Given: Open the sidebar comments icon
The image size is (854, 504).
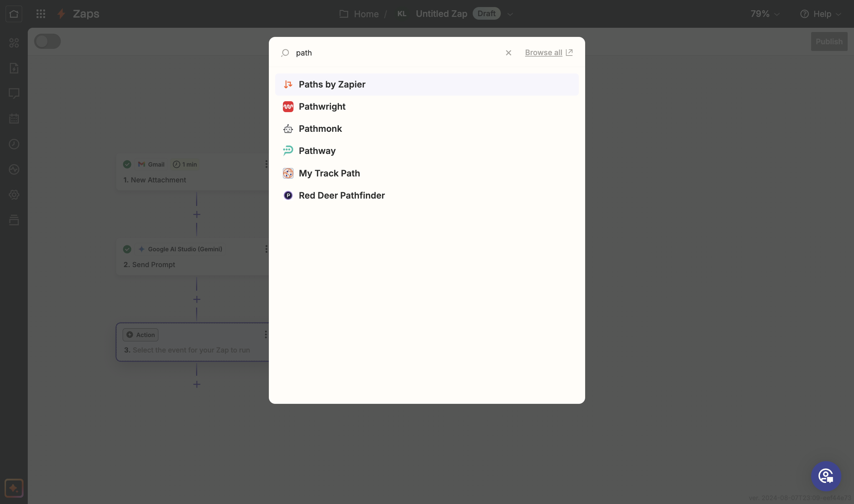Looking at the screenshot, I should click(14, 93).
